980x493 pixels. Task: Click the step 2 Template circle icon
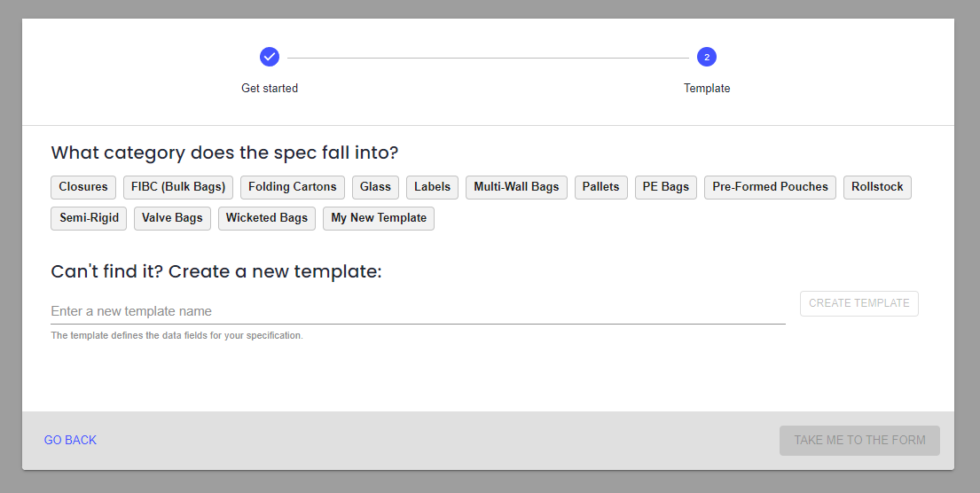707,57
